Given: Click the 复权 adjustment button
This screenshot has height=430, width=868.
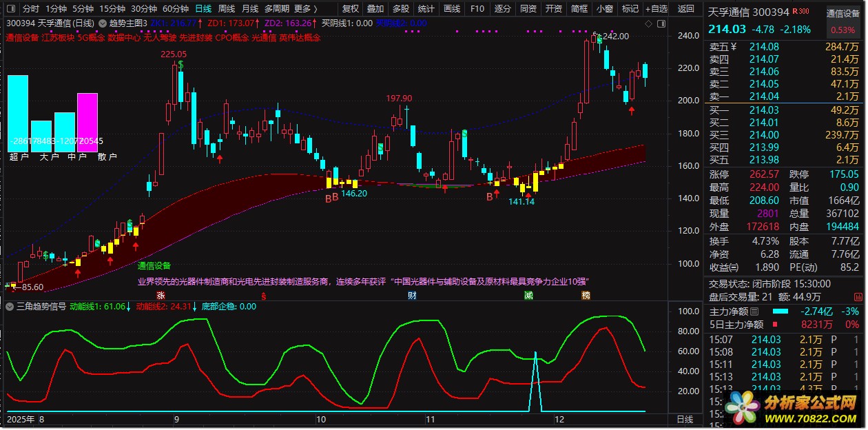Looking at the screenshot, I should pyautogui.click(x=351, y=9).
